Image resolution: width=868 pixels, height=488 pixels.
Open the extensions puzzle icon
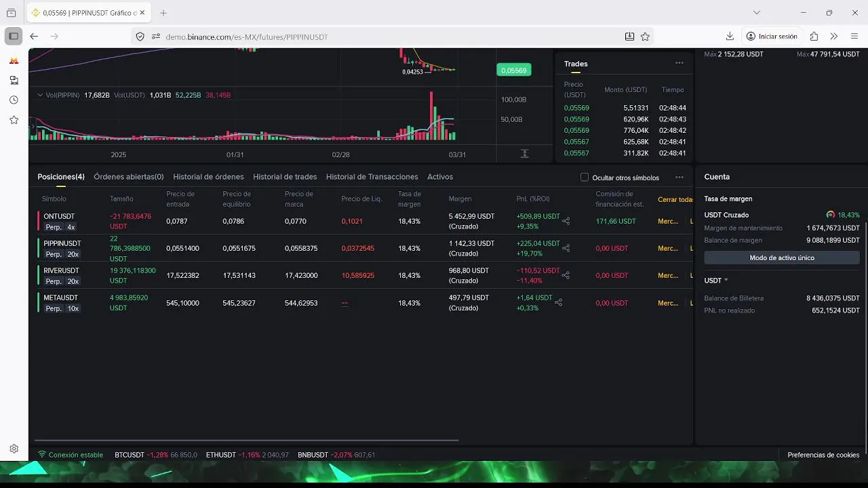pyautogui.click(x=814, y=36)
